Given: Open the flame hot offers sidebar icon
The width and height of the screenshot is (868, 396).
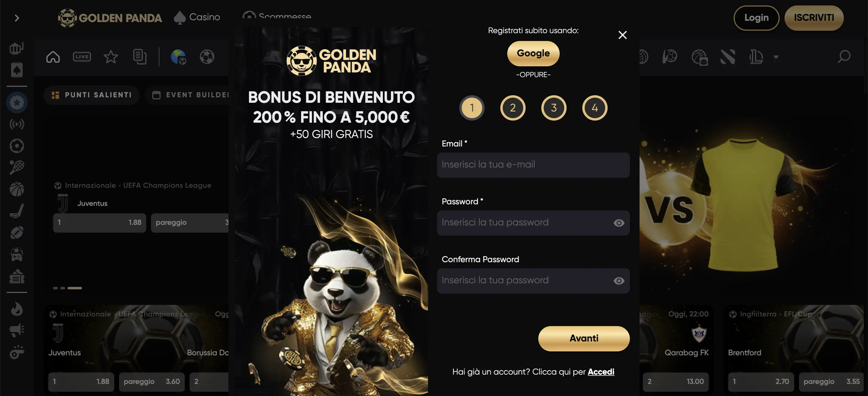Looking at the screenshot, I should pyautogui.click(x=17, y=309).
